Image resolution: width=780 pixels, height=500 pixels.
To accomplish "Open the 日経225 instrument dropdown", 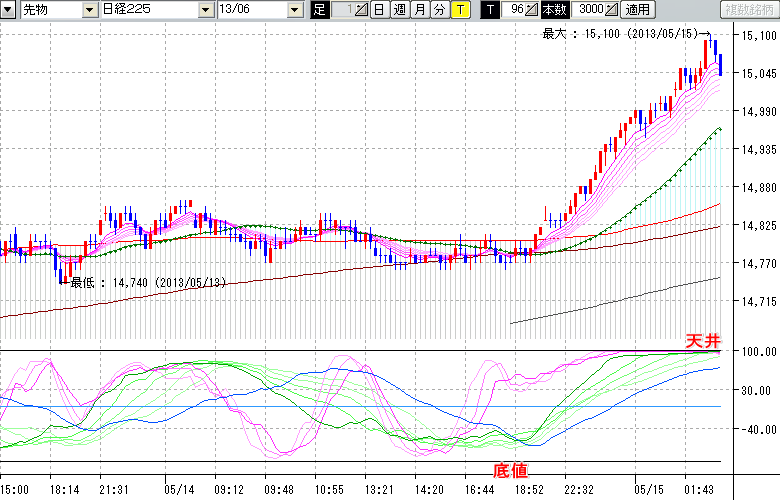I will pyautogui.click(x=205, y=9).
